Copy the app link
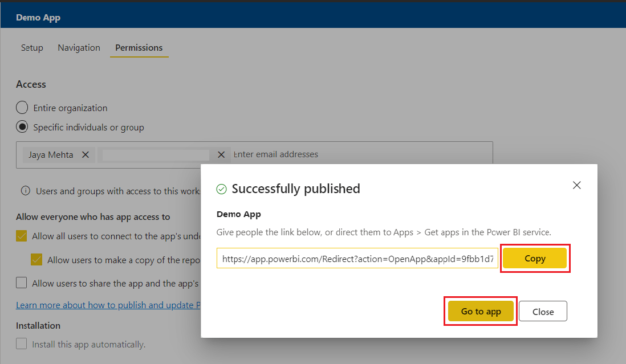The height and width of the screenshot is (364, 626). tap(535, 259)
